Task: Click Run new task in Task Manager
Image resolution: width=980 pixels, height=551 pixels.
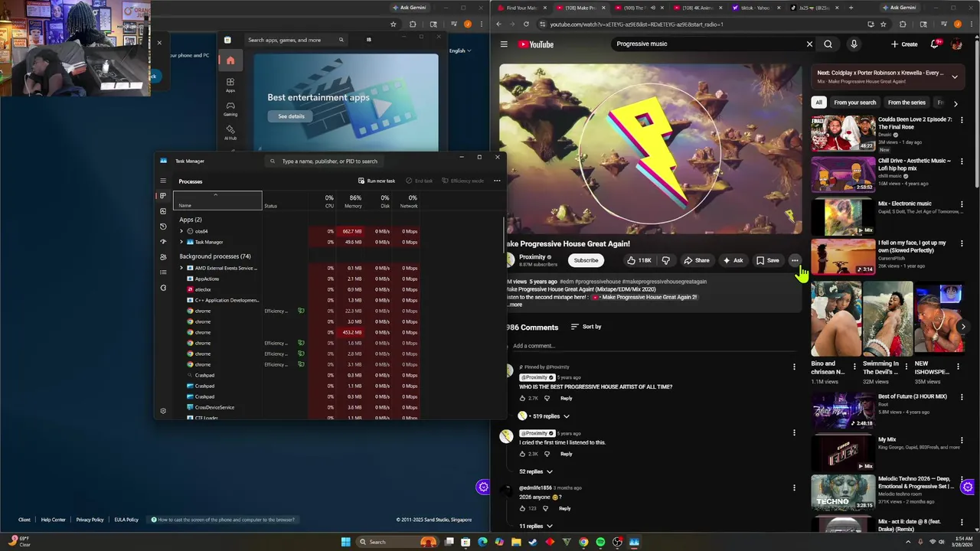Action: 377,181
